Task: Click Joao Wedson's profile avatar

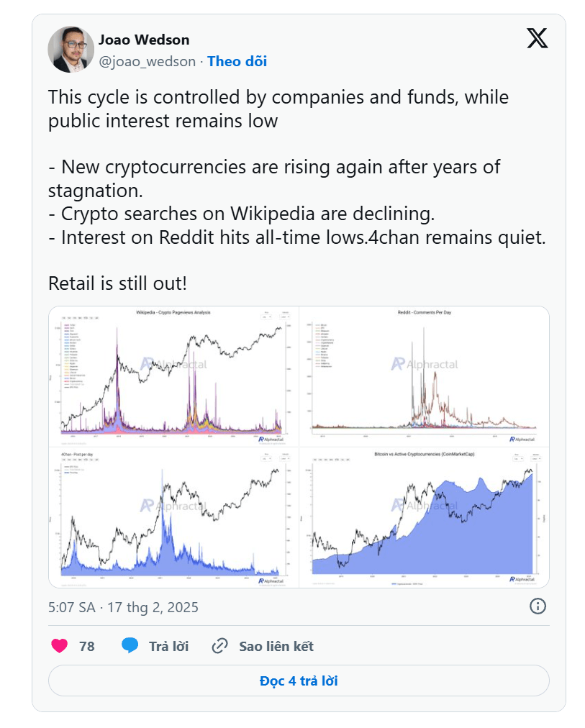Action: [71, 50]
